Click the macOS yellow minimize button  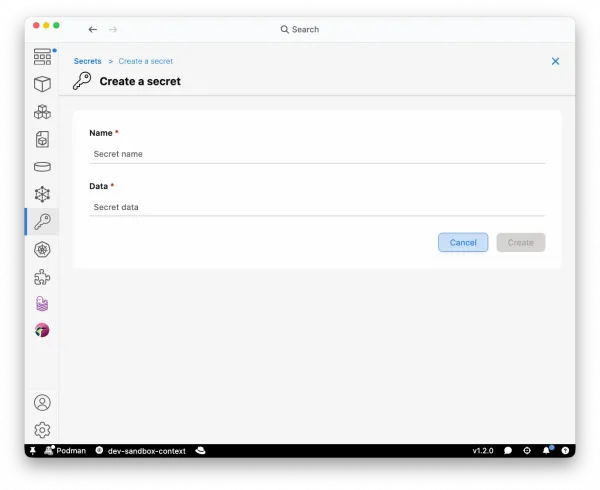(x=46, y=25)
